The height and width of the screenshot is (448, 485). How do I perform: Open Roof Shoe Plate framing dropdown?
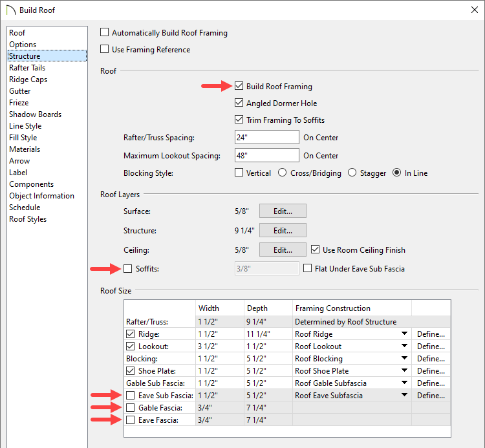[404, 370]
